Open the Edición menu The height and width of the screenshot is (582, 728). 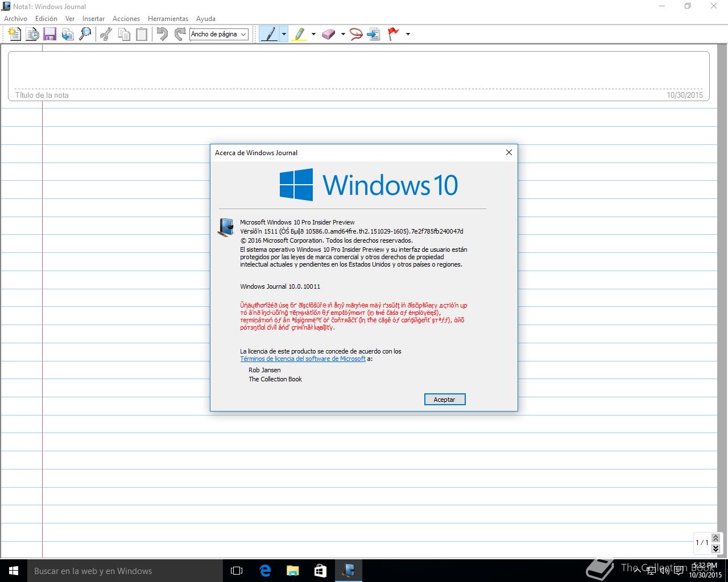coord(46,19)
